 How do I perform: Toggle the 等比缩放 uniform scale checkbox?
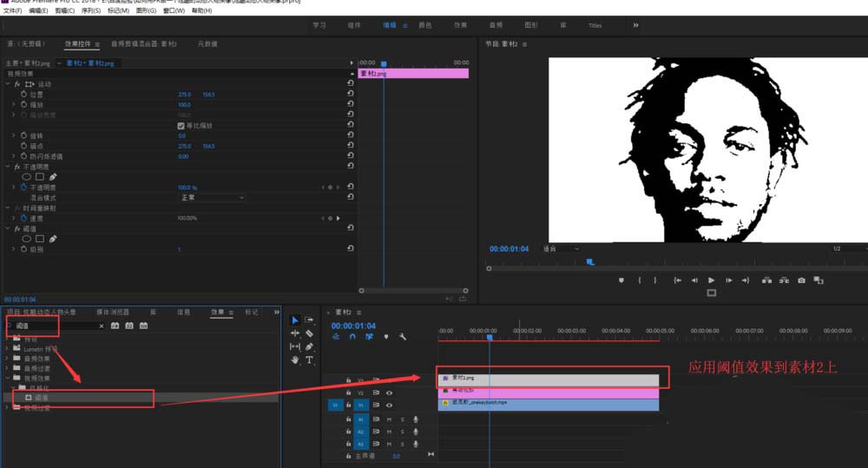tap(181, 125)
